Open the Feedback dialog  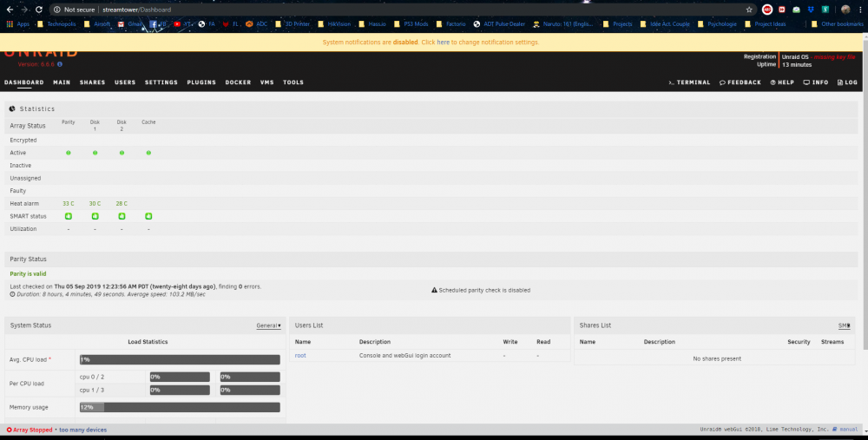(x=740, y=82)
